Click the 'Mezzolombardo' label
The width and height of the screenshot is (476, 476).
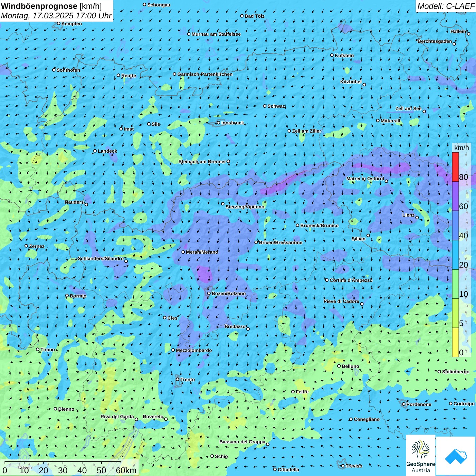click(194, 350)
